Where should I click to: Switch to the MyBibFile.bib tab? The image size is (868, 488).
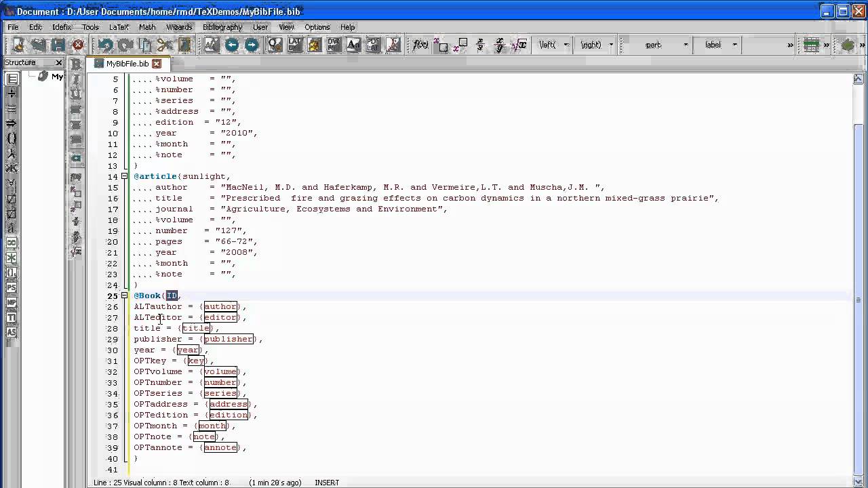tap(127, 64)
